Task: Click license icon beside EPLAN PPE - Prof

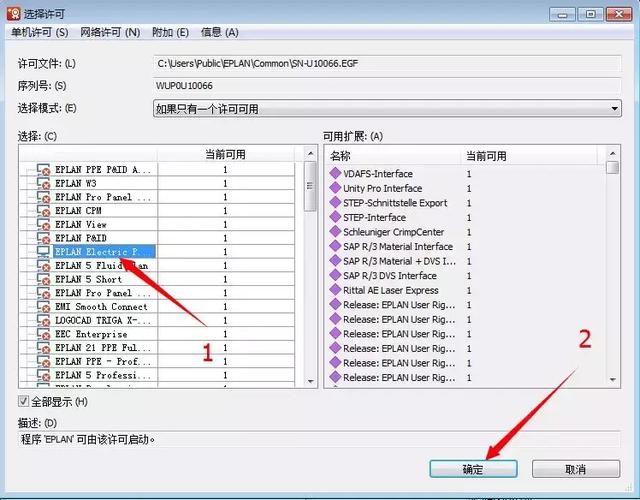Action: point(44,362)
